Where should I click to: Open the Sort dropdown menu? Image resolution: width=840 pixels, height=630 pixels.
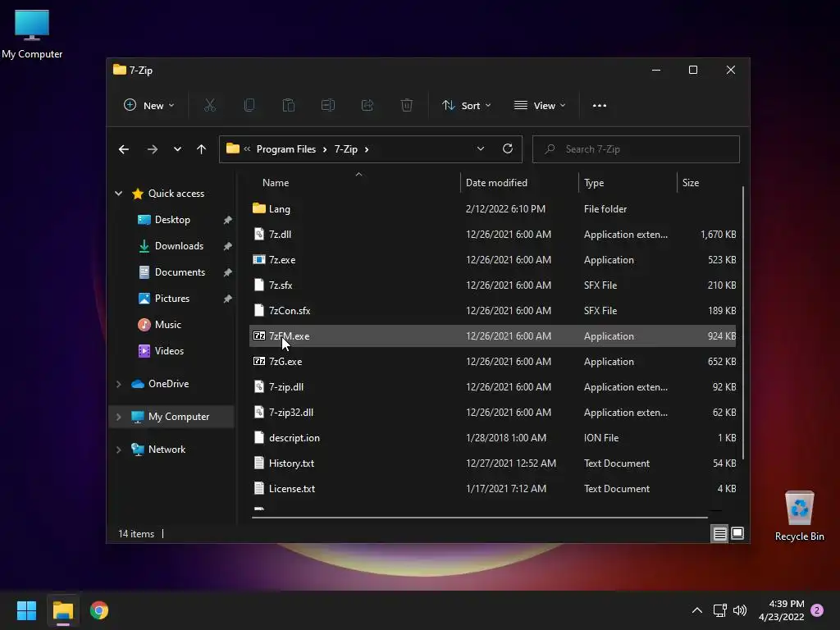pos(466,106)
